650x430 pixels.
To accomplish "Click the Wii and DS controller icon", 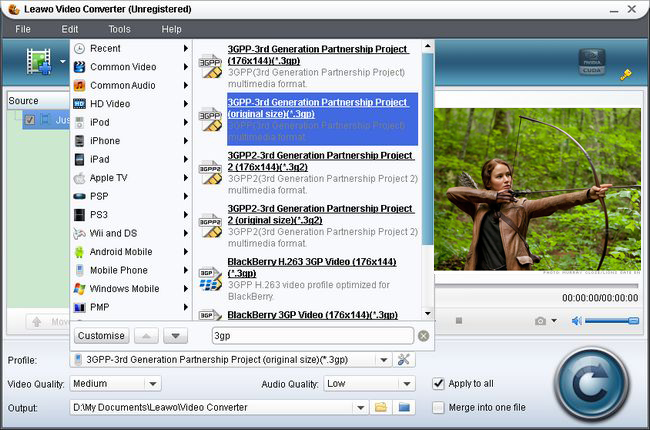I will tap(79, 233).
